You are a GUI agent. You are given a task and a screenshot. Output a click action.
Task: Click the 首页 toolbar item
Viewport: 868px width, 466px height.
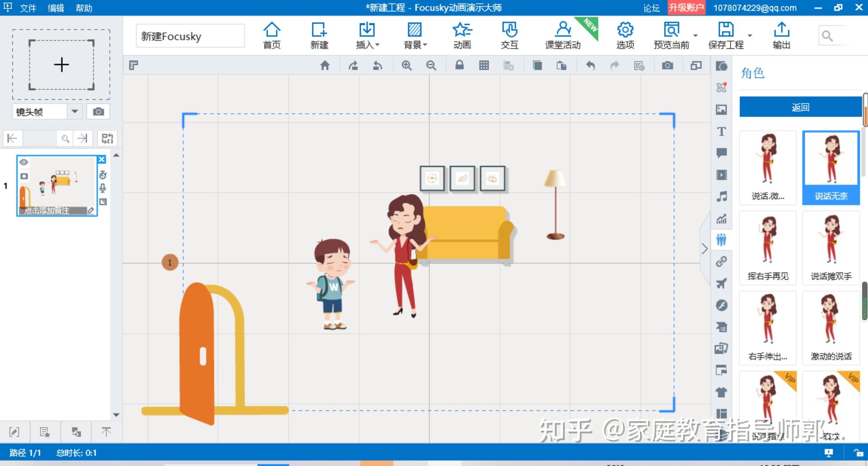point(272,35)
